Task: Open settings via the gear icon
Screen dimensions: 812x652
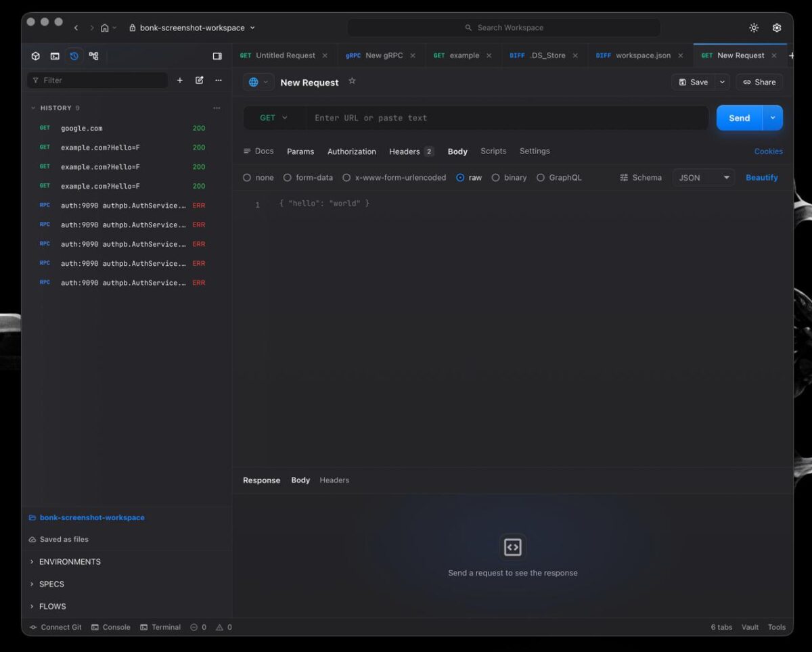Action: point(777,28)
